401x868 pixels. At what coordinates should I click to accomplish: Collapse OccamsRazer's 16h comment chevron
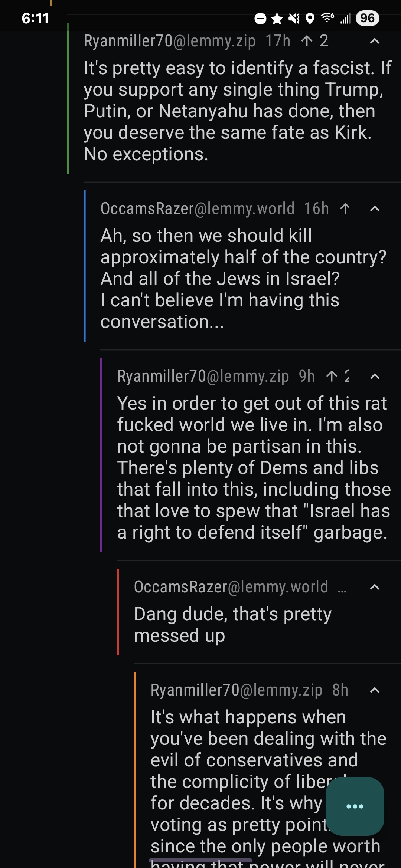(x=375, y=209)
